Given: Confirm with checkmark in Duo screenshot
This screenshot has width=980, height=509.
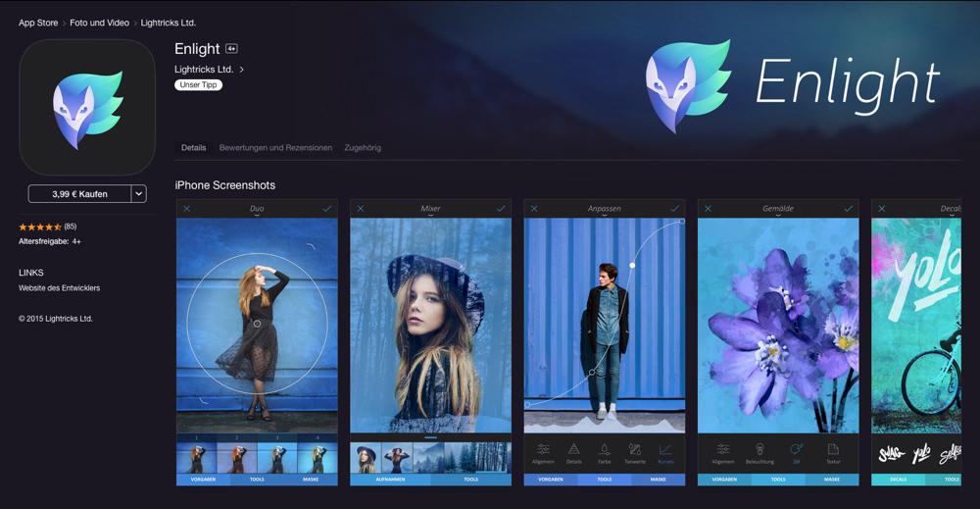Looking at the screenshot, I should [x=327, y=209].
